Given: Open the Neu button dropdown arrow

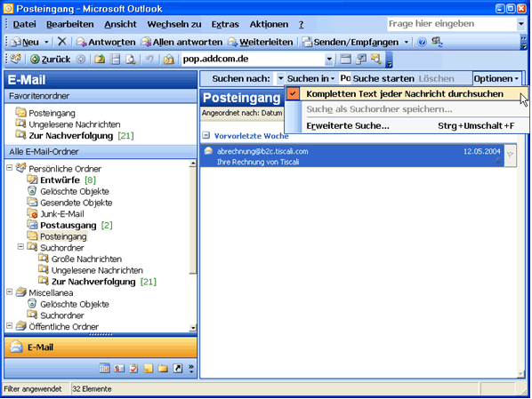Looking at the screenshot, I should coord(46,42).
